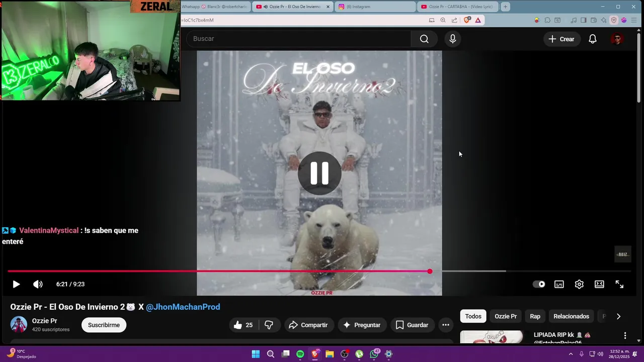Select the Ozzie Pr filter chip
The width and height of the screenshot is (644, 362).
tap(506, 316)
